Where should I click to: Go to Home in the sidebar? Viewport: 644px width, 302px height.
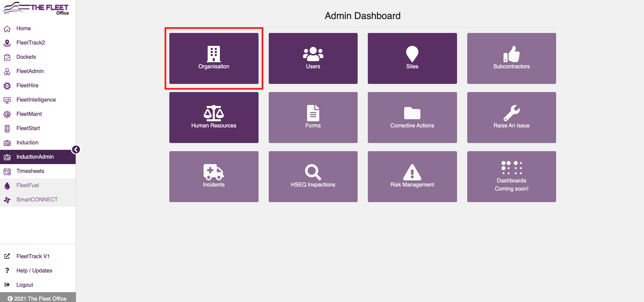point(38,29)
